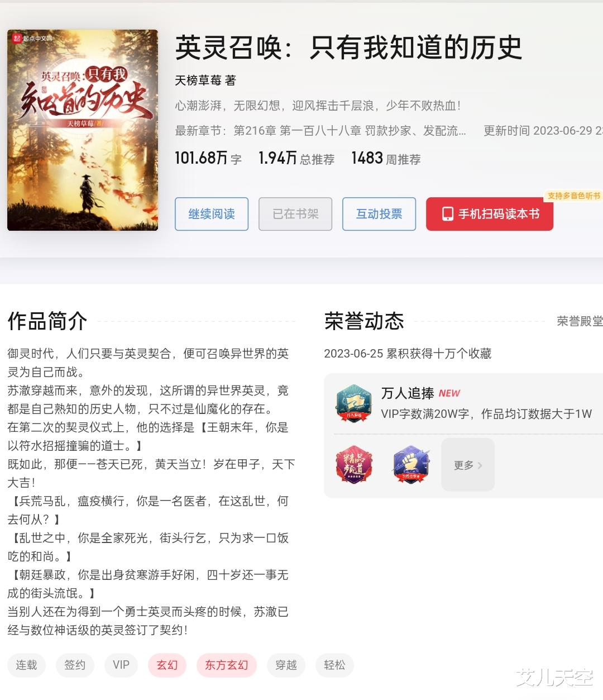Open the 互动投票 voting button
The height and width of the screenshot is (700, 603).
(379, 214)
